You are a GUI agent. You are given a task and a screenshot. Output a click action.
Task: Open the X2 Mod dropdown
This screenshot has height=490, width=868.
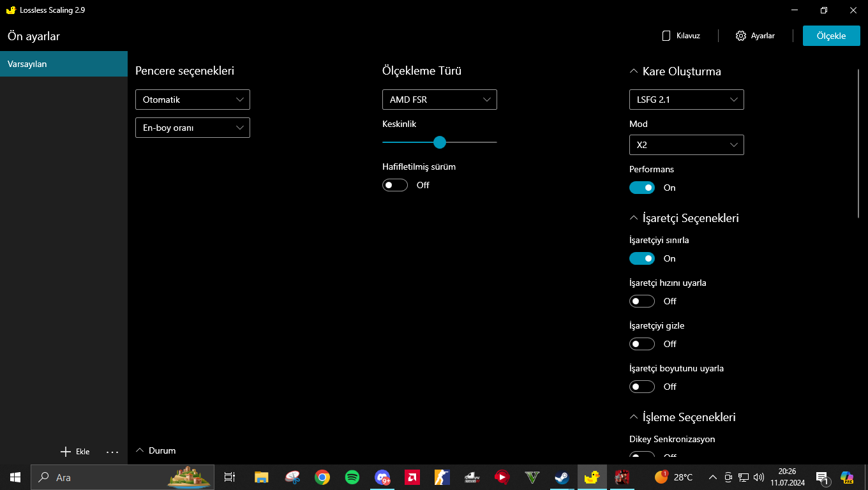(687, 145)
